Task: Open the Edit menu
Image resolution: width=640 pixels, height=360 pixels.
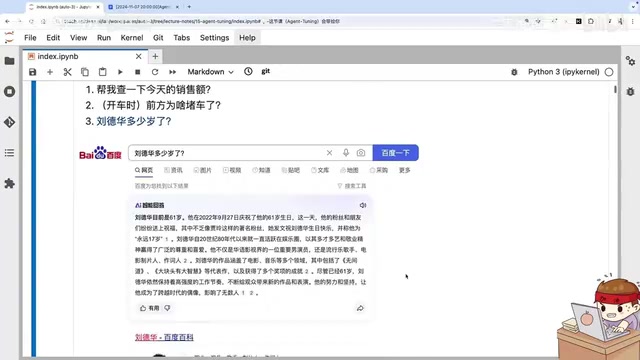Action: point(53,38)
